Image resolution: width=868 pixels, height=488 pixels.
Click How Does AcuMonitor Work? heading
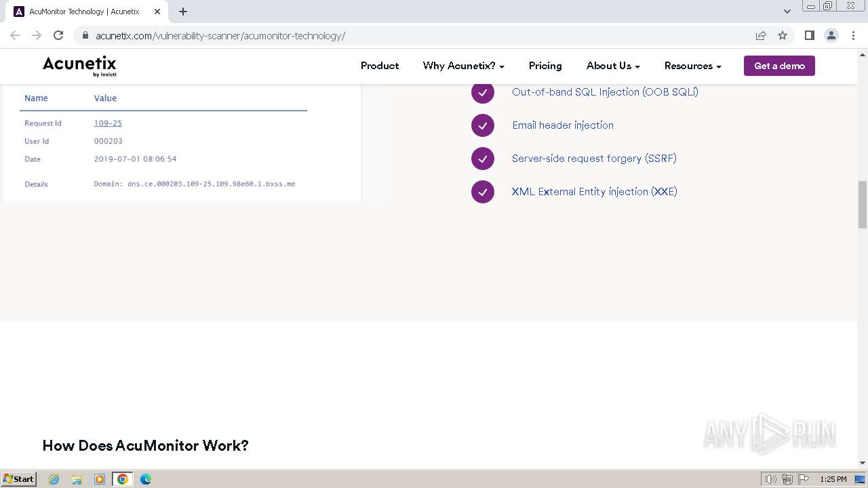click(x=145, y=445)
